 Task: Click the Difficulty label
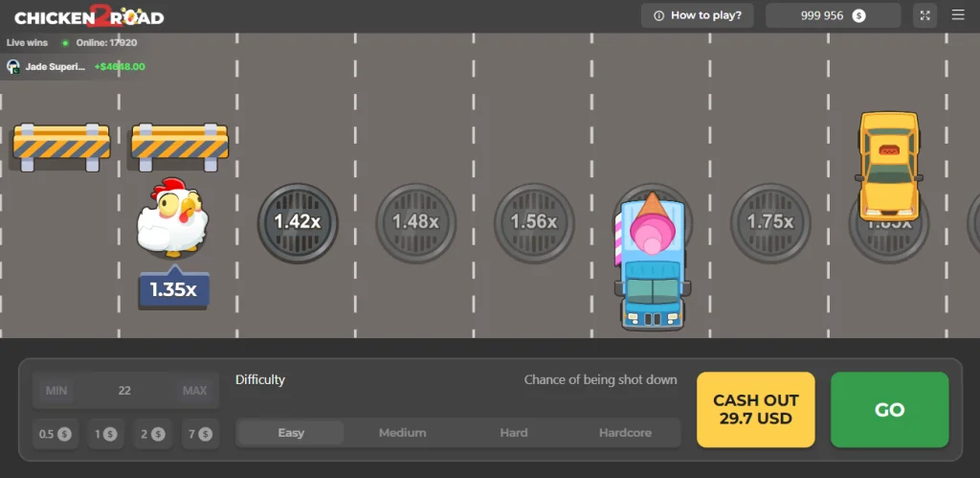260,379
